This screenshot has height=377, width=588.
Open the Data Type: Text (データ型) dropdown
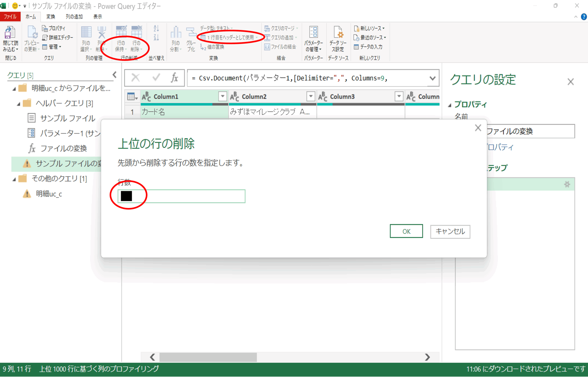click(x=216, y=28)
